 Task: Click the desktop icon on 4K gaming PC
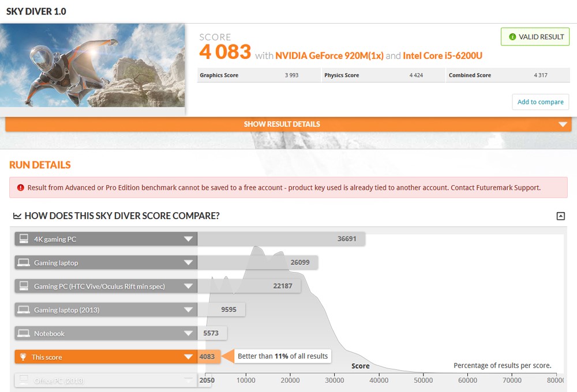[24, 239]
